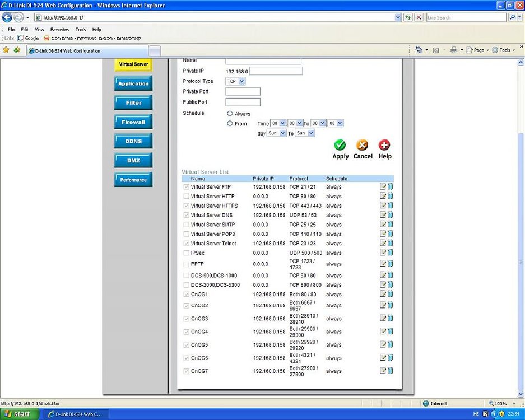Open the DDNS settings page
This screenshot has width=525, height=420.
[x=133, y=141]
